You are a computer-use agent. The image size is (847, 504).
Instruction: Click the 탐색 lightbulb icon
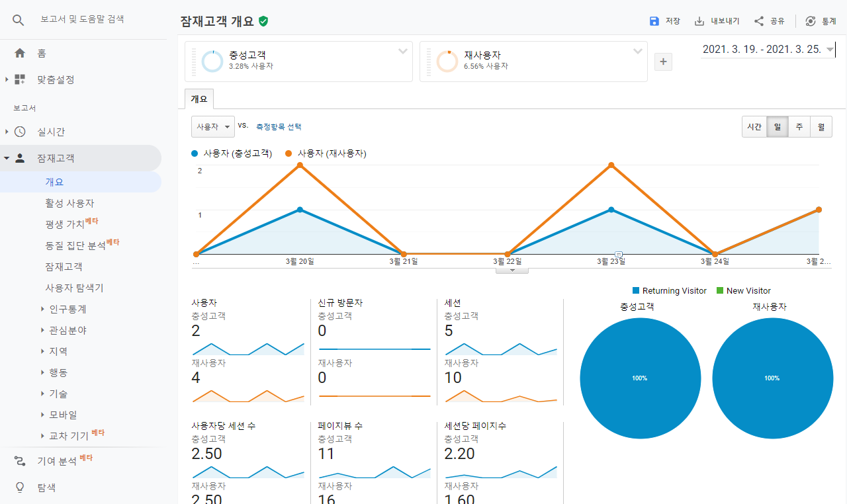pos(20,487)
